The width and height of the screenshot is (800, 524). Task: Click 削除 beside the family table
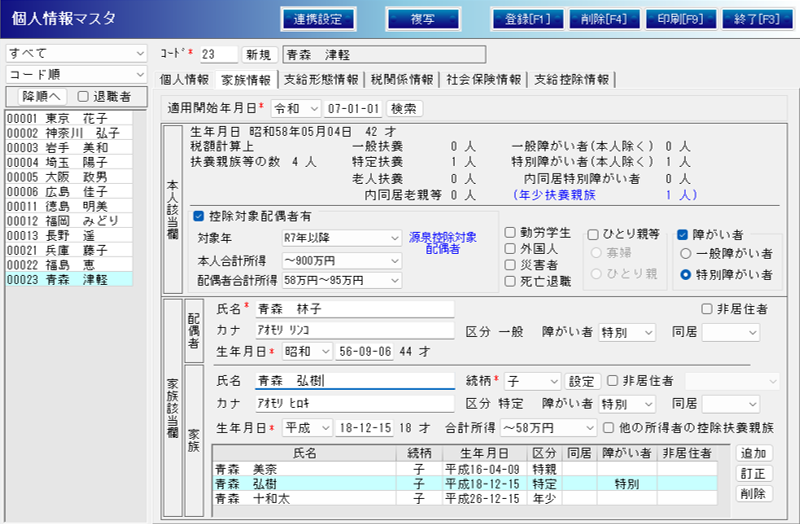pos(754,494)
